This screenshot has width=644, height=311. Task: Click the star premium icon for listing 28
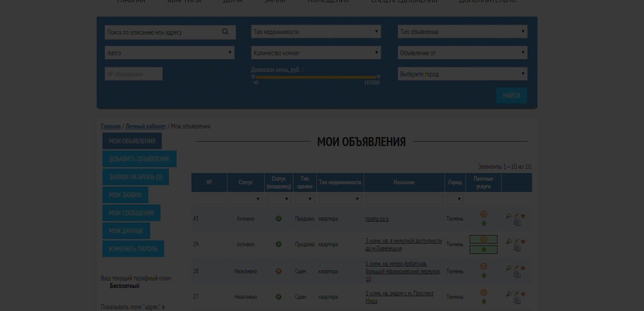[x=484, y=267]
